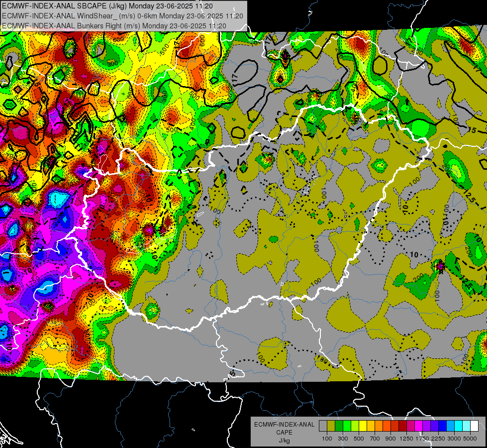Click the 500 label under the legend
This screenshot has width=487, height=448.
pos(359,439)
